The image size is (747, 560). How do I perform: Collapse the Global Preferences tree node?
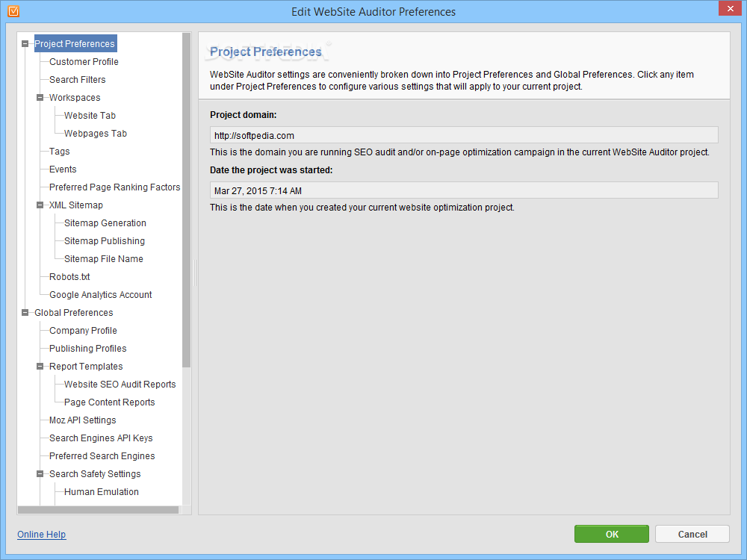click(25, 313)
